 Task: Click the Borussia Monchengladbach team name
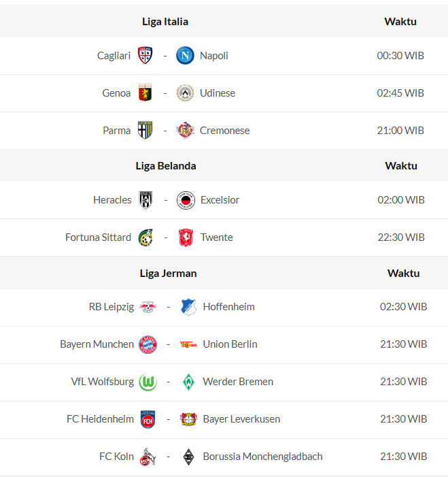tap(262, 457)
